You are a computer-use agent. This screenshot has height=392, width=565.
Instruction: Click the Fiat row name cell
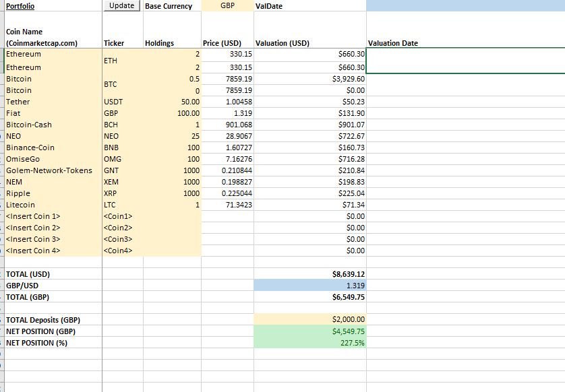[53, 113]
